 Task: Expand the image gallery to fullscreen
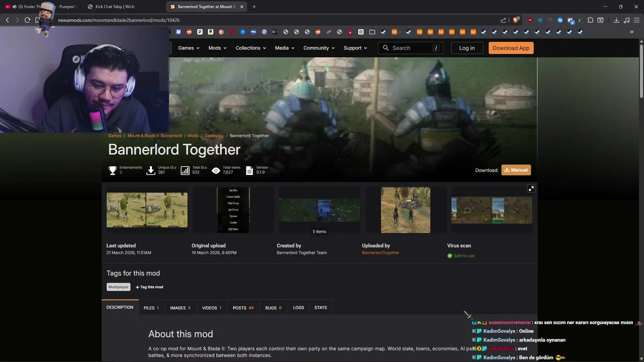[x=531, y=189]
